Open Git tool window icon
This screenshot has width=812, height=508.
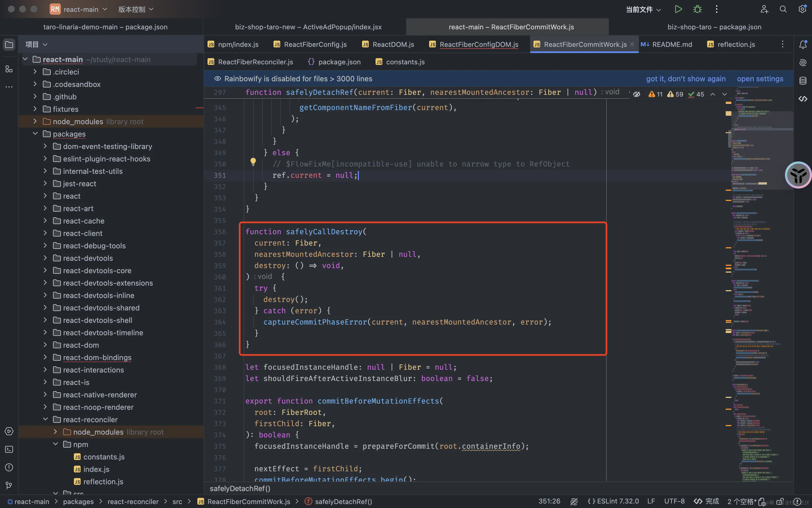[9, 485]
